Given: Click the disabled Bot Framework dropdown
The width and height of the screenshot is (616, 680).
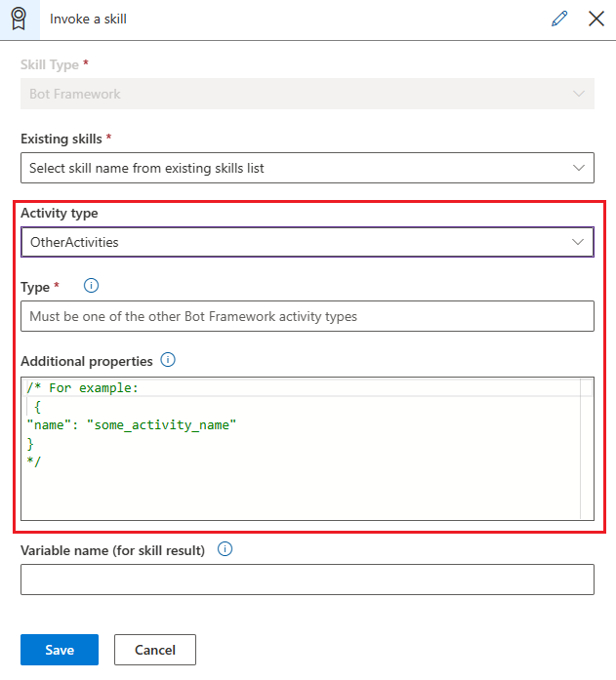Looking at the screenshot, I should click(307, 94).
